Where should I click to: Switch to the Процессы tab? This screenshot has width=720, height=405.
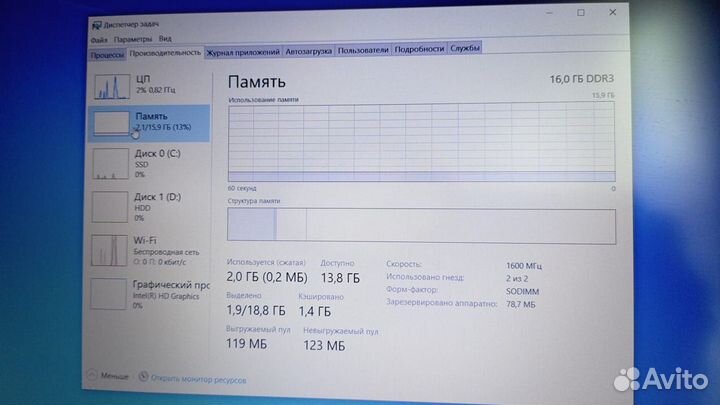pos(107,55)
